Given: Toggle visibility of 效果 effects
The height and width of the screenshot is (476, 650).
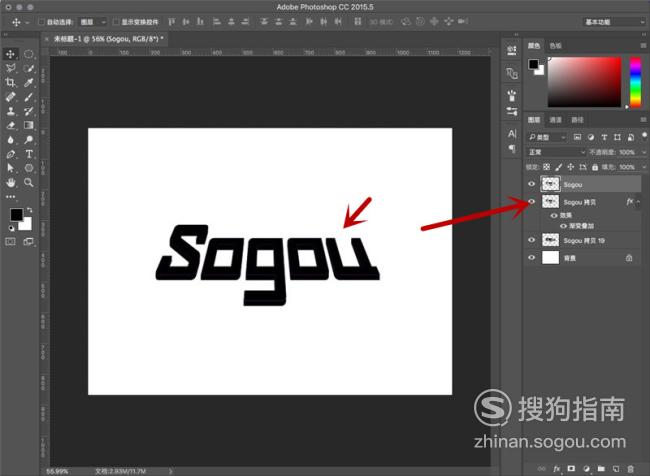Looking at the screenshot, I should (554, 215).
